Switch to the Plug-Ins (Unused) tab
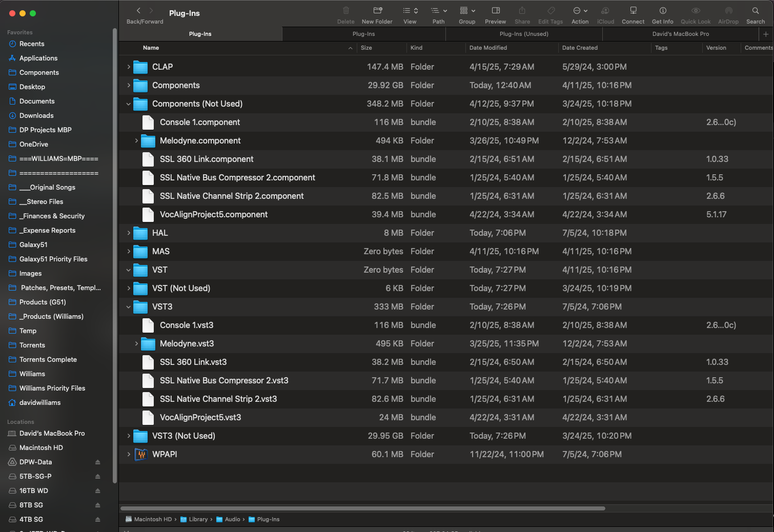Screen dimensions: 774x532 (524, 34)
